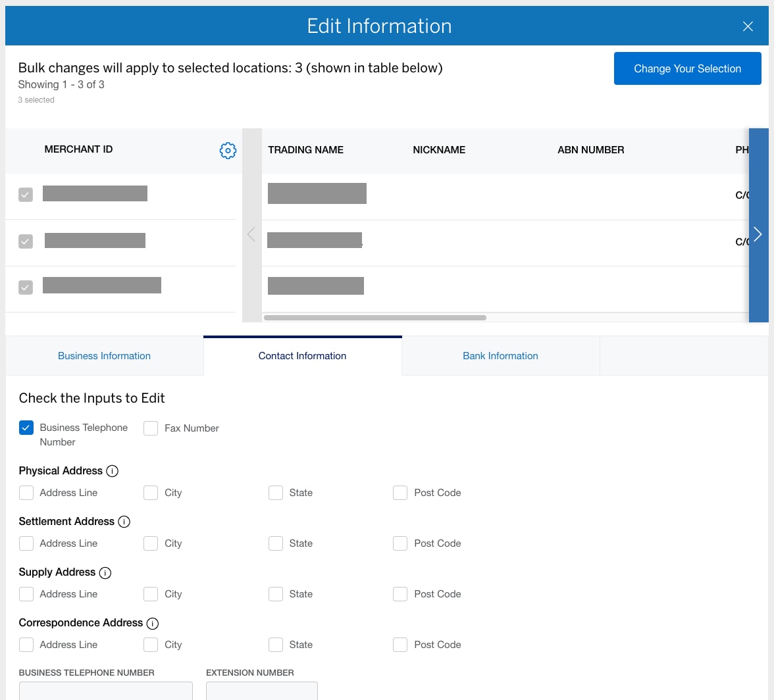Image resolution: width=774 pixels, height=700 pixels.
Task: Check Supply Address State checkbox
Action: [275, 594]
